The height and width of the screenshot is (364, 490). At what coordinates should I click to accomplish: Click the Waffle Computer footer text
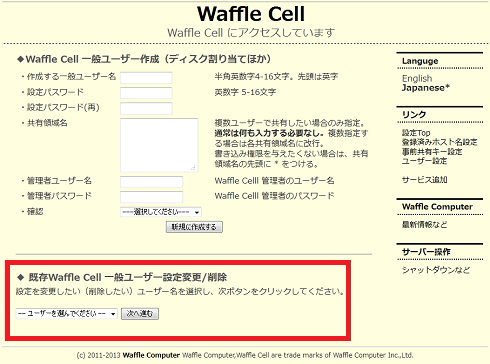click(x=151, y=355)
